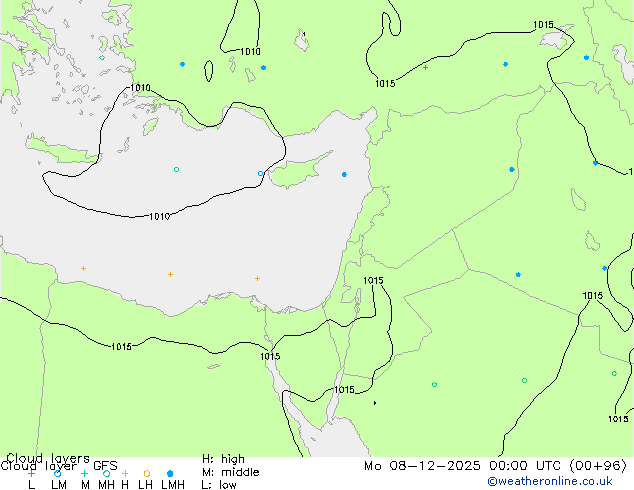The width and height of the screenshot is (634, 490).
Task: Click the blue plus 'L' legend icon
Action: point(31,473)
